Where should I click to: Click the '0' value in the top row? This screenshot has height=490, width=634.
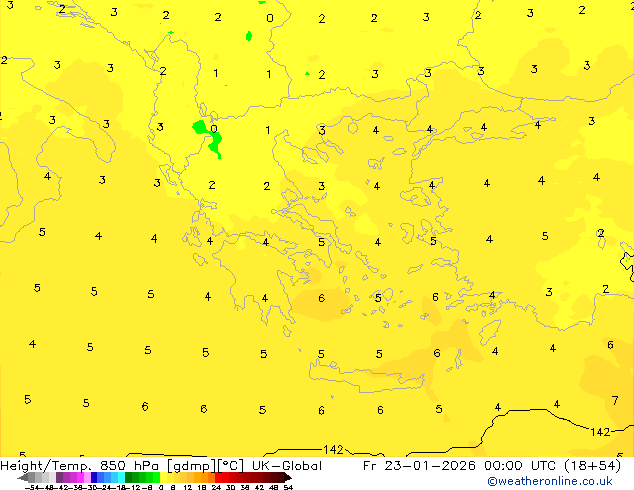270,18
